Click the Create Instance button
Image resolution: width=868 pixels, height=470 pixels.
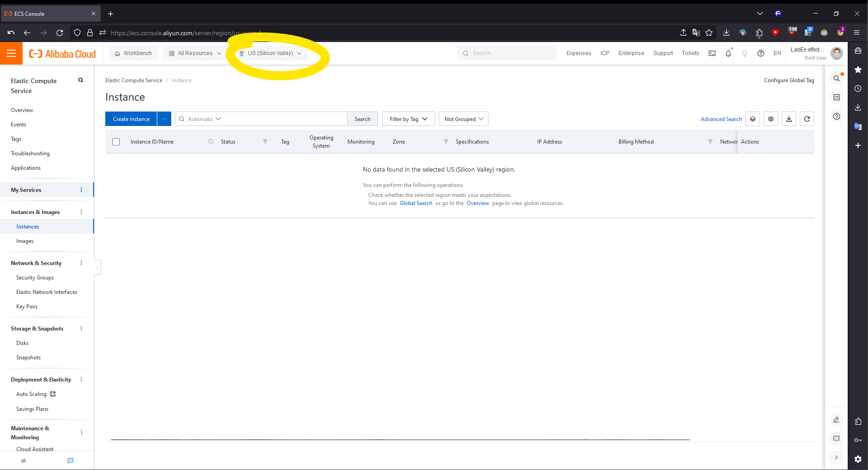[x=131, y=119]
